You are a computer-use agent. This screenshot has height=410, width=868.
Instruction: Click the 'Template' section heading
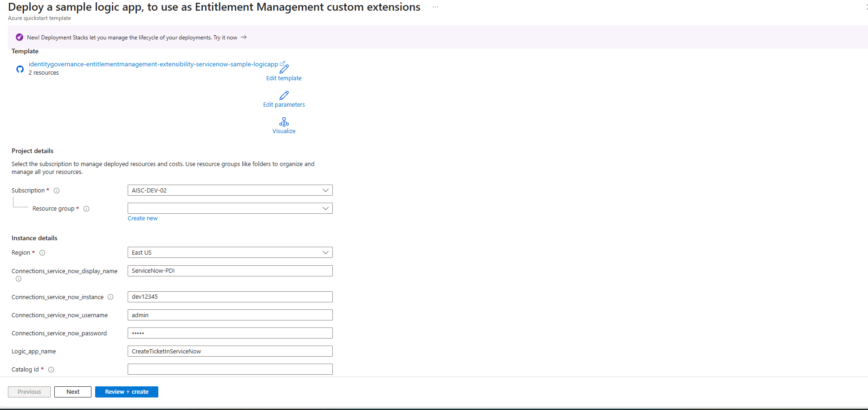click(25, 51)
